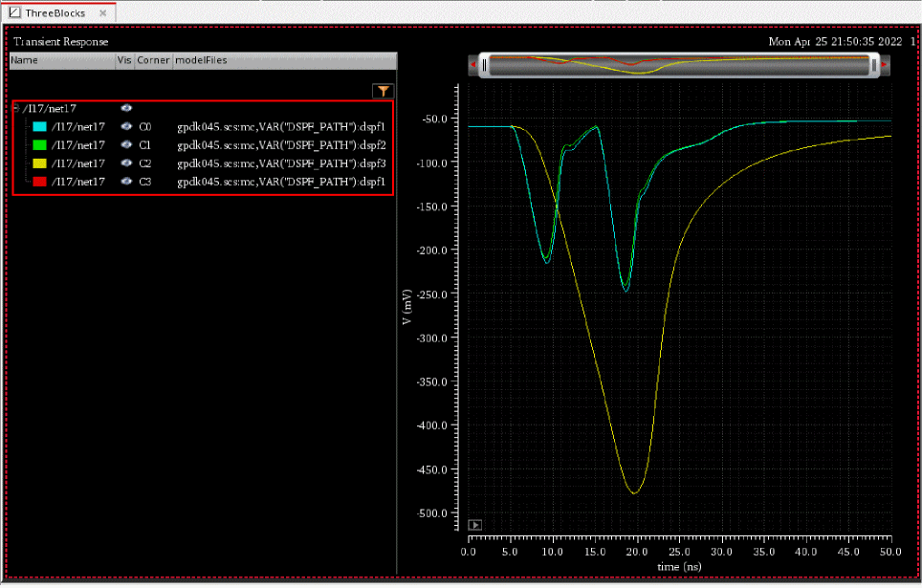
Task: Click the red color swatch for C3
Action: pyautogui.click(x=39, y=181)
